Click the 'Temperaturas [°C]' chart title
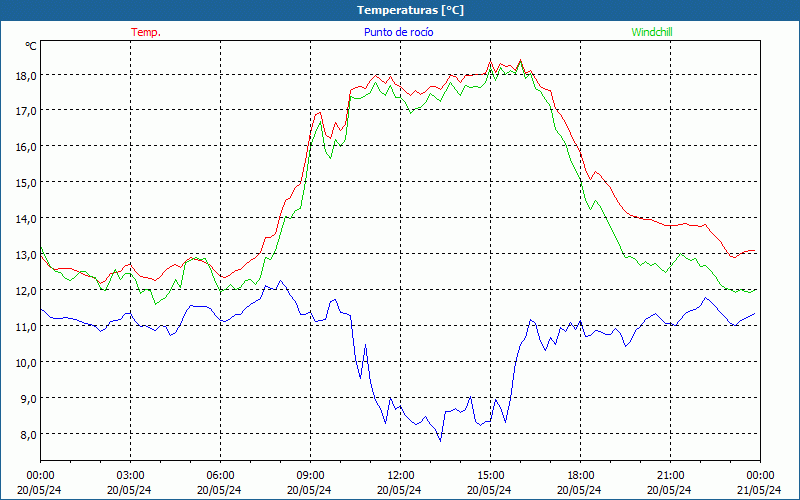This screenshot has width=800, height=500. pyautogui.click(x=410, y=10)
